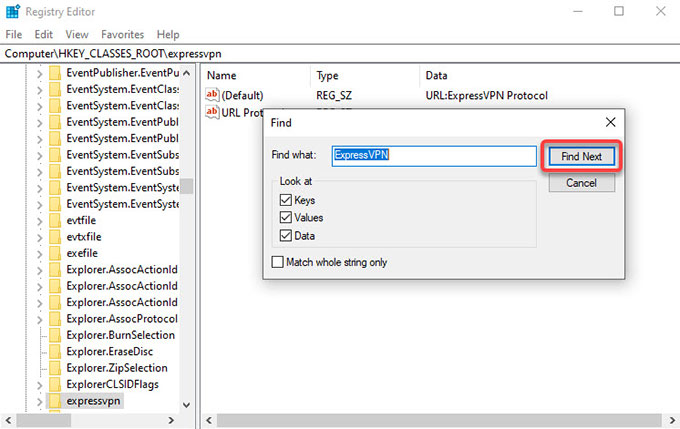
Task: Enable Match whole string only
Action: (278, 262)
